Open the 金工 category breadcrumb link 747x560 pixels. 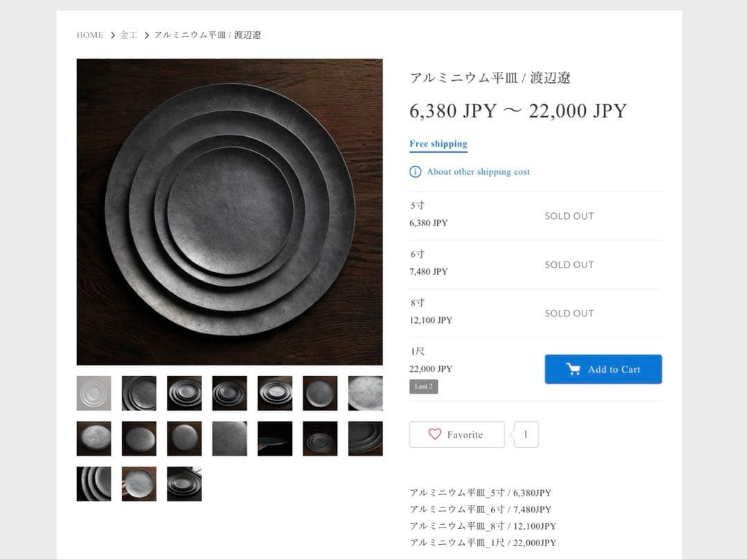coord(127,35)
